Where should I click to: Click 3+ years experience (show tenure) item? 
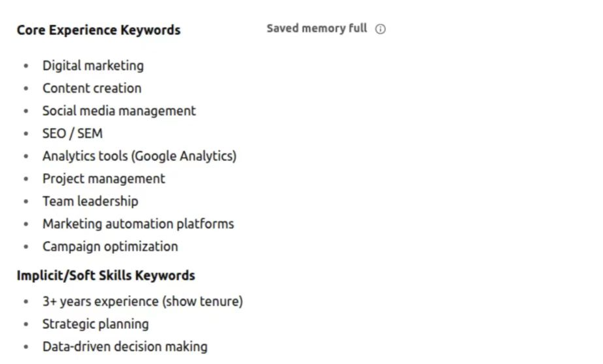142,302
